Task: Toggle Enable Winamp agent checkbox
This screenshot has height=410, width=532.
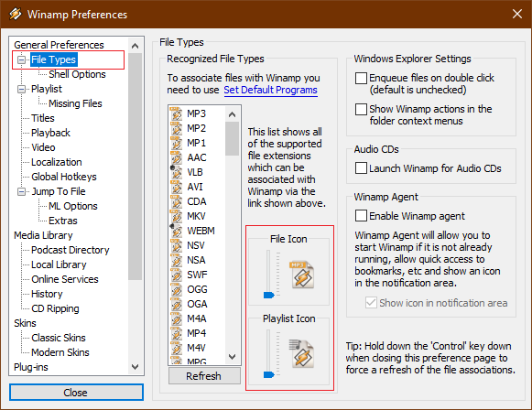Action: point(361,216)
